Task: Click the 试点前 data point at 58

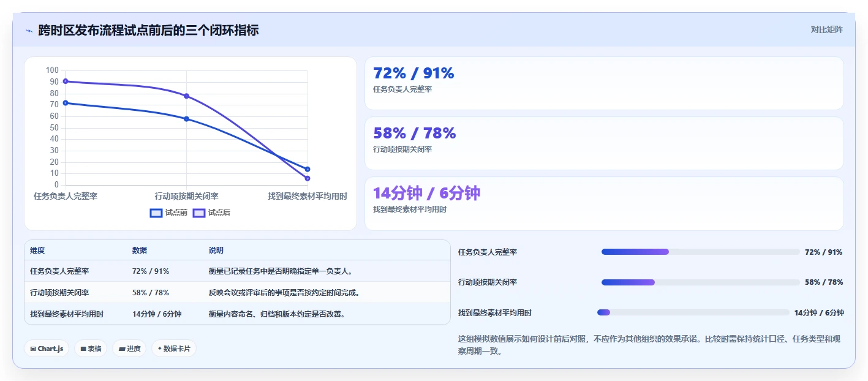Action: (x=186, y=119)
